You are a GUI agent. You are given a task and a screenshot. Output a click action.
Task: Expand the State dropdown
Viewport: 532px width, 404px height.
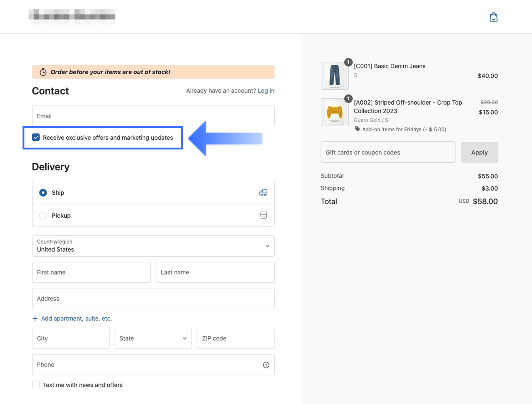(x=153, y=338)
